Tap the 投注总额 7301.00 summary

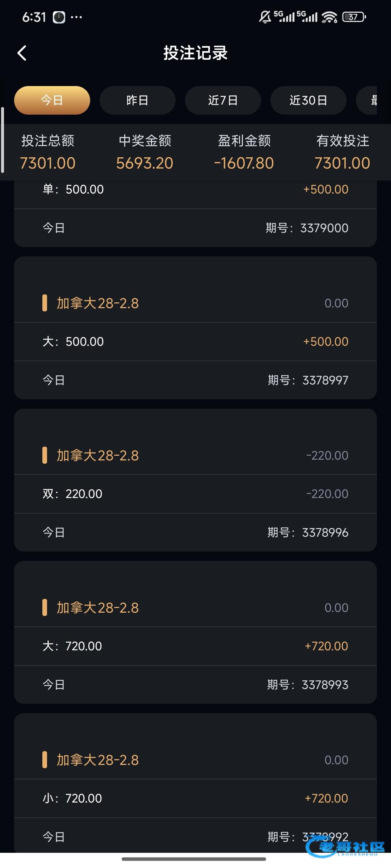coord(48,152)
